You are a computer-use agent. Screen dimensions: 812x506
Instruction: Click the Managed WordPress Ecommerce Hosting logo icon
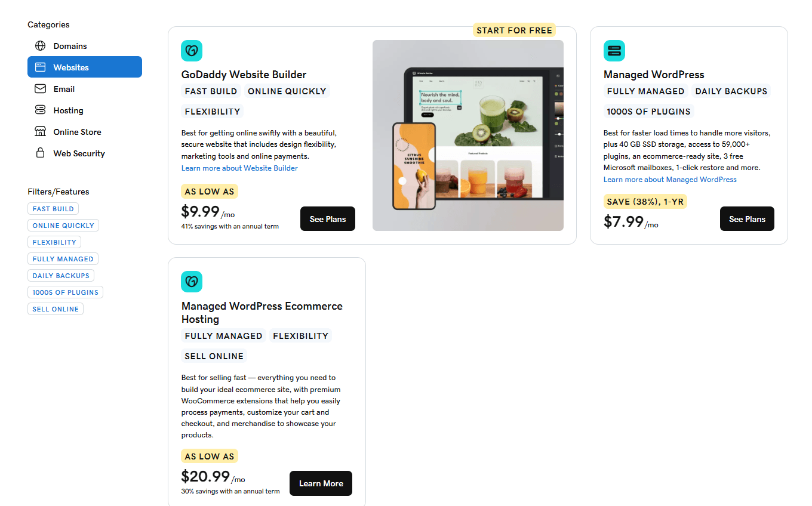click(192, 282)
